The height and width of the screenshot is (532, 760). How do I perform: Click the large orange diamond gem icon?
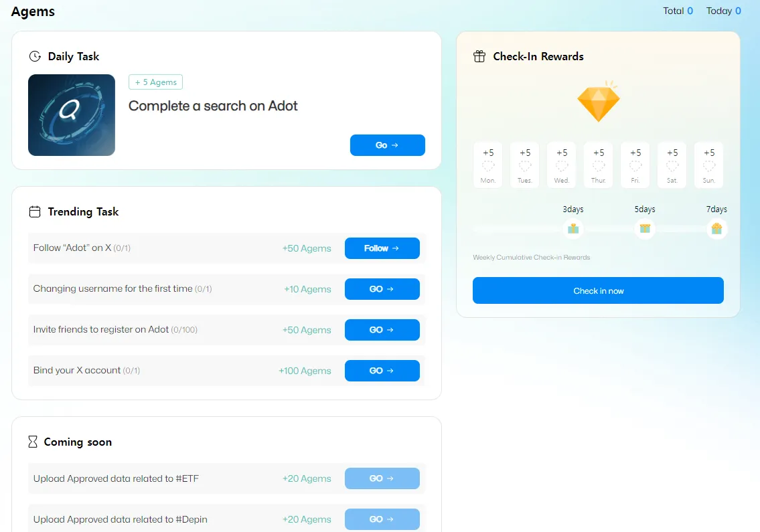[599, 102]
